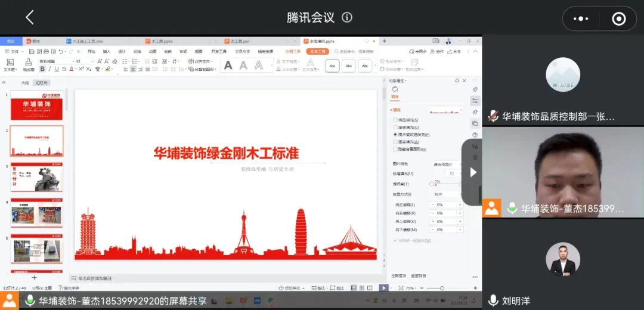
Task: Click 重置背景 reset background button
Action: click(x=419, y=276)
